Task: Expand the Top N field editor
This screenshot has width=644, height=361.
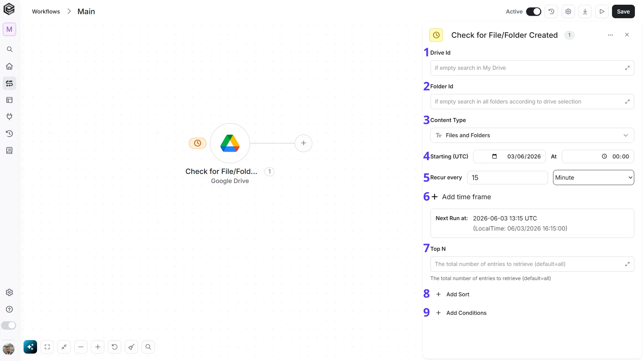Action: (627, 264)
